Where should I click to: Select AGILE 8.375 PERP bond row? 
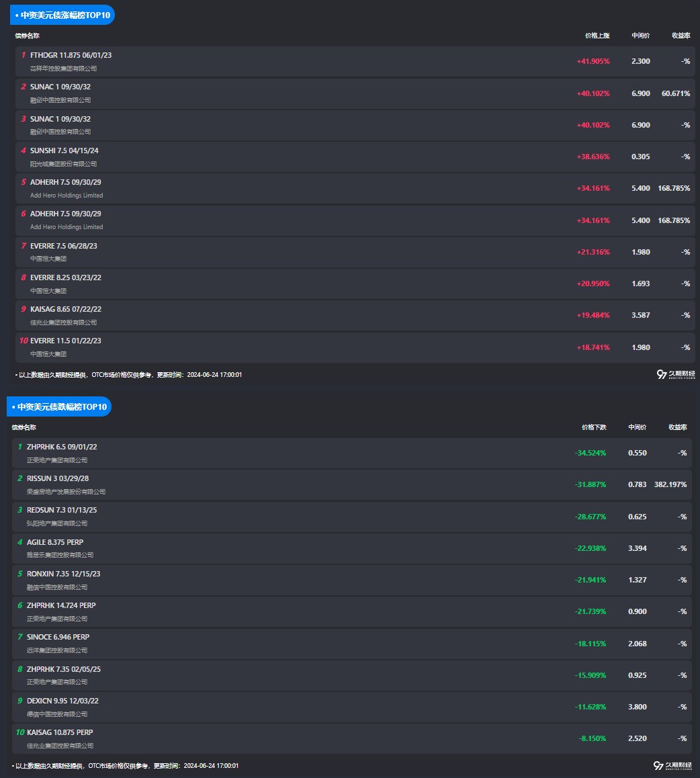[x=352, y=548]
